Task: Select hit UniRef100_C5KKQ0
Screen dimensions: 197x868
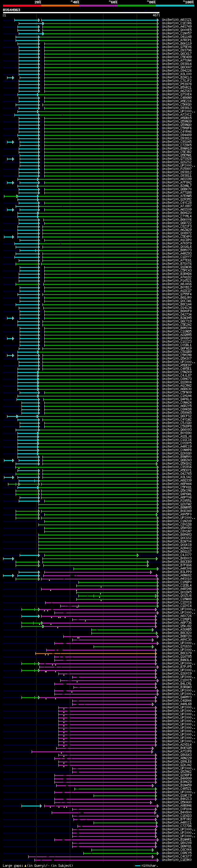Action: [177, 104]
